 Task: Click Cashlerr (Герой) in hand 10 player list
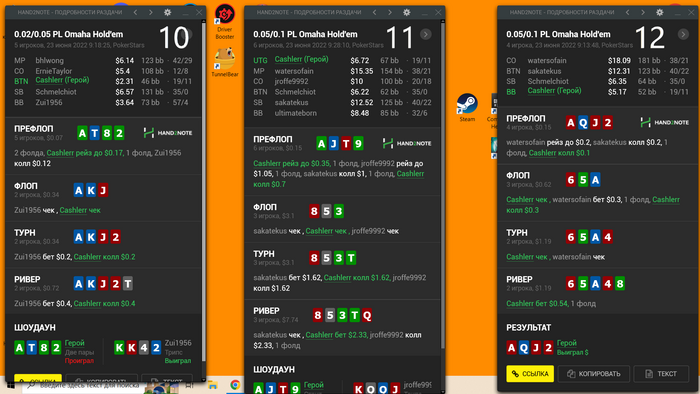(x=62, y=80)
